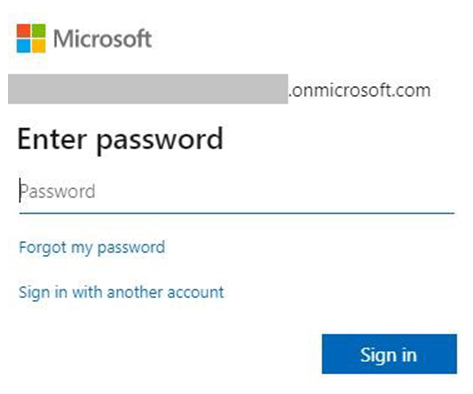Click "another account" in the sign-in link

point(166,292)
